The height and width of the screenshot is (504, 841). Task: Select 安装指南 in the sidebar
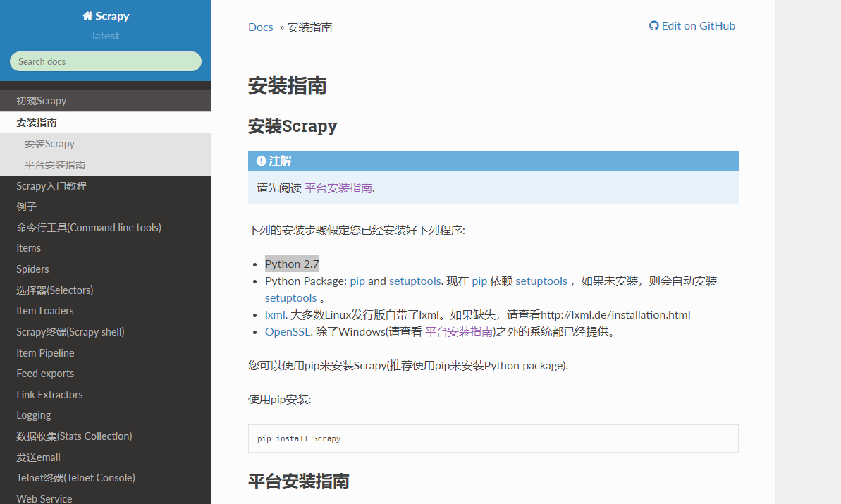106,122
